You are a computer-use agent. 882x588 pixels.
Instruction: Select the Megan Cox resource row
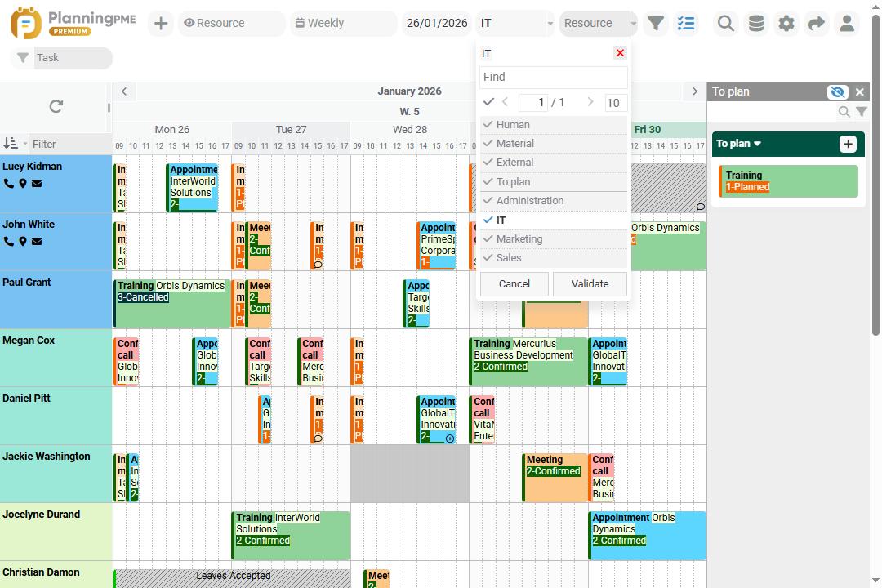point(56,358)
